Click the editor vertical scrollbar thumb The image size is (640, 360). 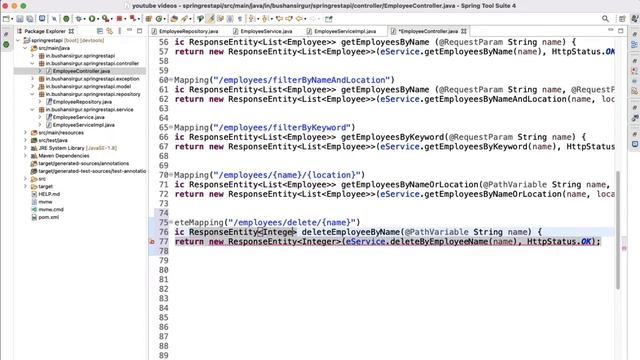pos(618,230)
